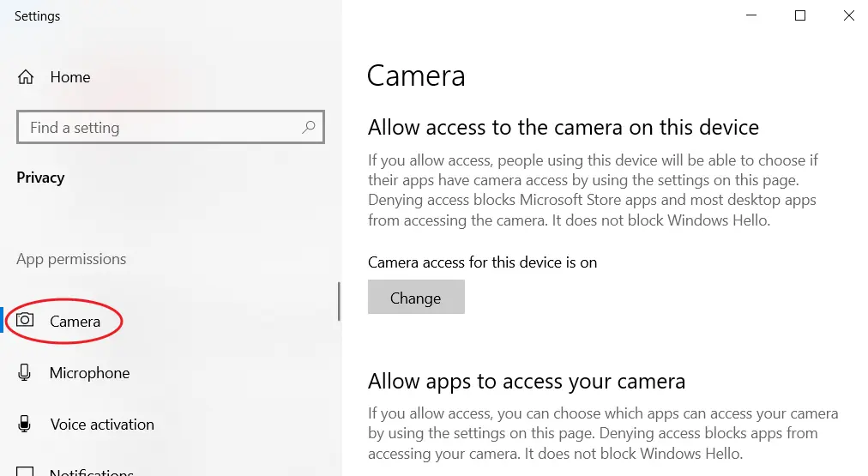Click the Voice activation icon
Screen dimensions: 868x476
tap(26, 425)
